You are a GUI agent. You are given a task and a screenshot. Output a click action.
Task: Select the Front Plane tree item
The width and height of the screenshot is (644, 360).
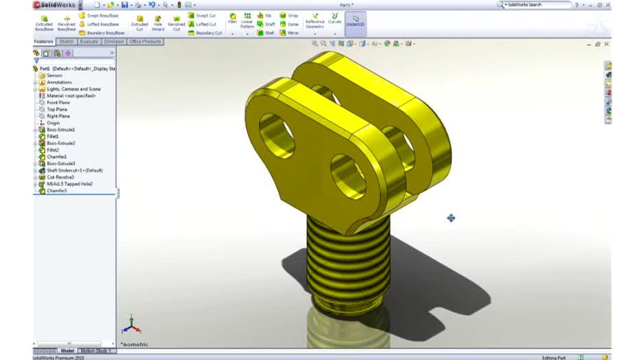tap(58, 103)
